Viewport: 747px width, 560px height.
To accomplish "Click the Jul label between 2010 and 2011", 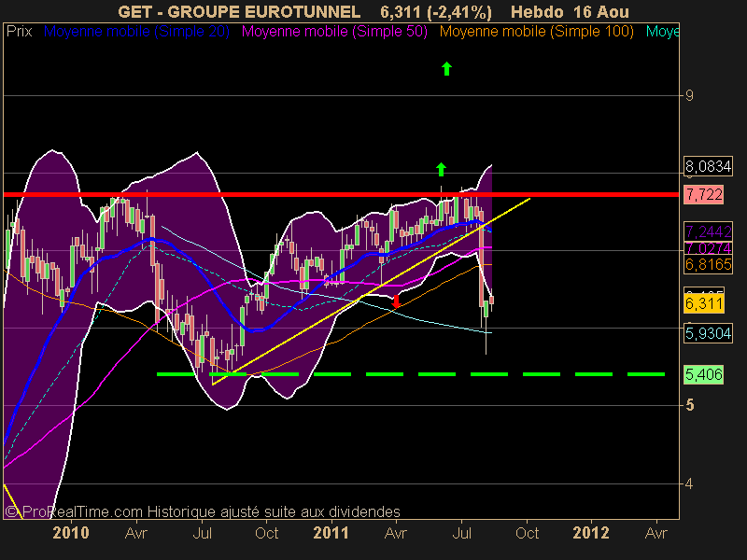I will (202, 532).
